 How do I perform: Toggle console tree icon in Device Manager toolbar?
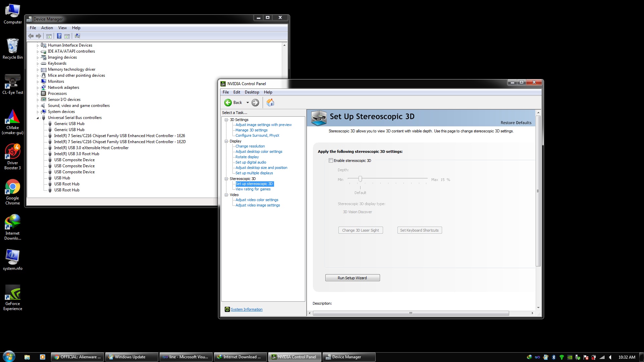49,36
